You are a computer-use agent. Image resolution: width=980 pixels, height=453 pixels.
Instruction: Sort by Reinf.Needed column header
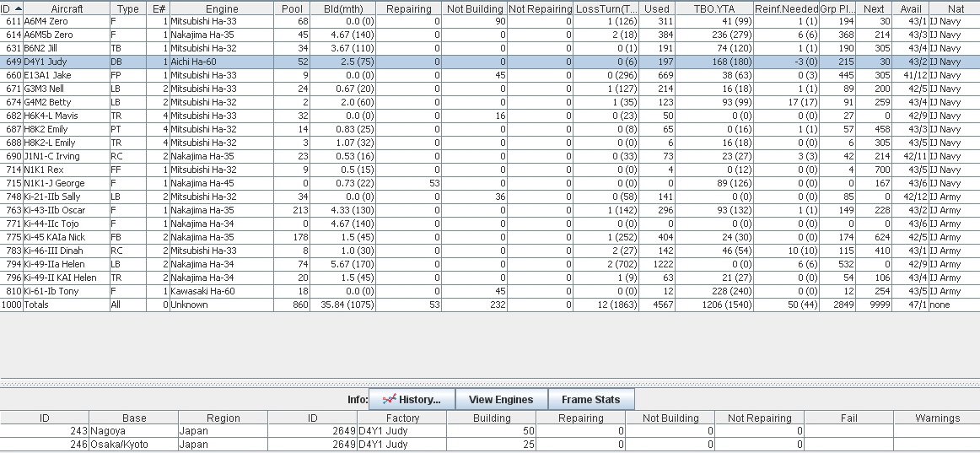(786, 8)
